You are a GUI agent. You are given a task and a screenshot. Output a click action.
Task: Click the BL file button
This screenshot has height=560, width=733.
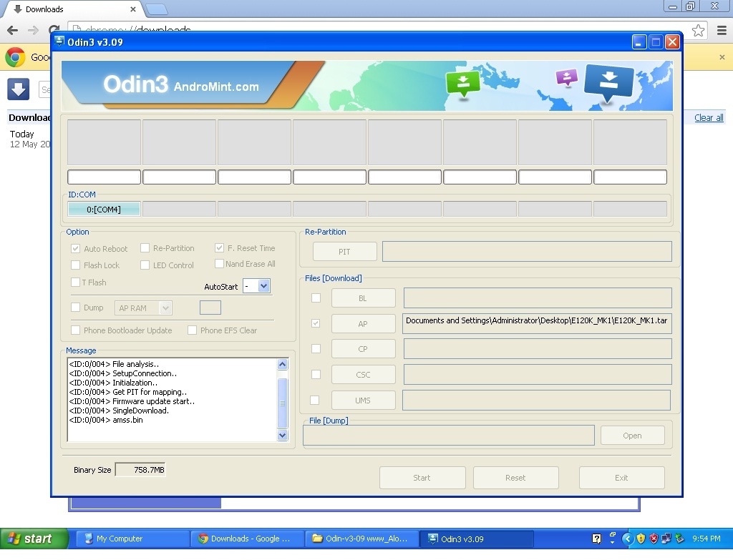coord(363,298)
